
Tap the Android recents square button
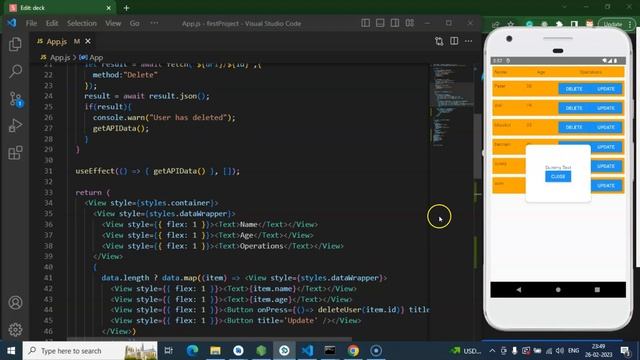[x=597, y=289]
